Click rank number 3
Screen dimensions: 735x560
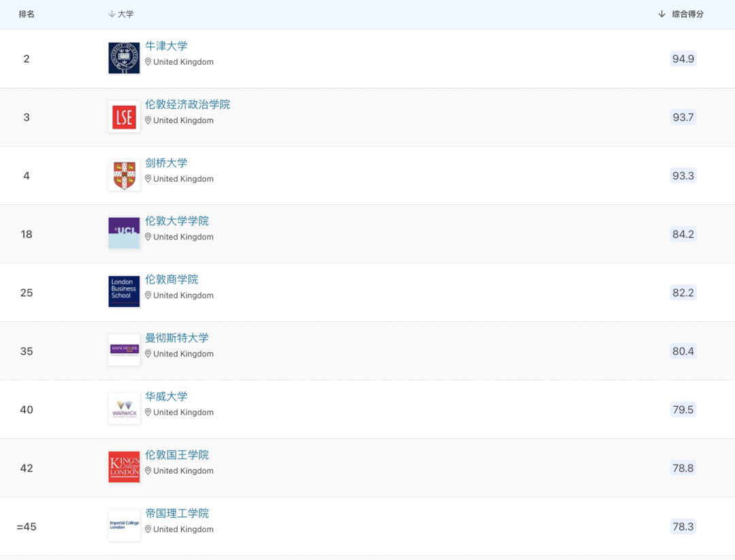tap(27, 117)
